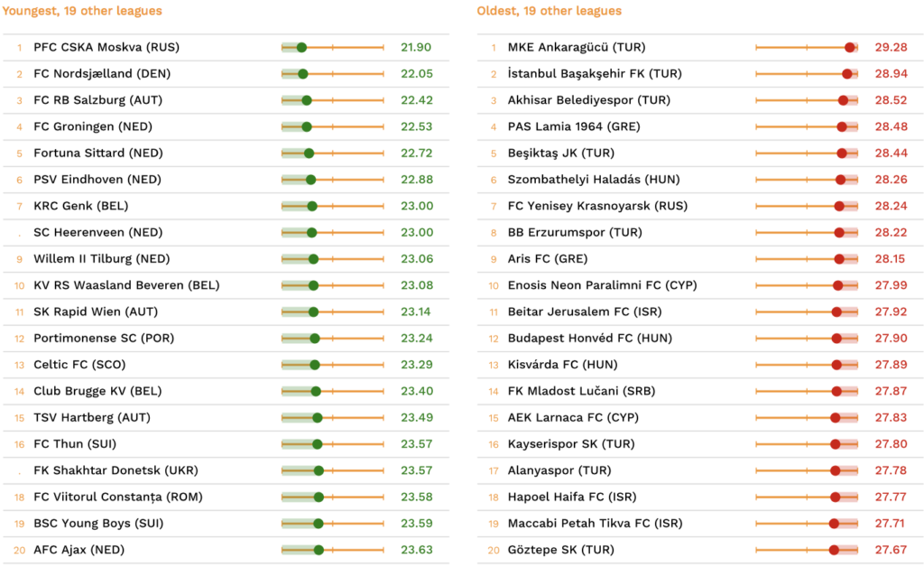Select the PFC CSKA Moskva (RUS) row
This screenshot has width=924, height=567.
[226, 47]
